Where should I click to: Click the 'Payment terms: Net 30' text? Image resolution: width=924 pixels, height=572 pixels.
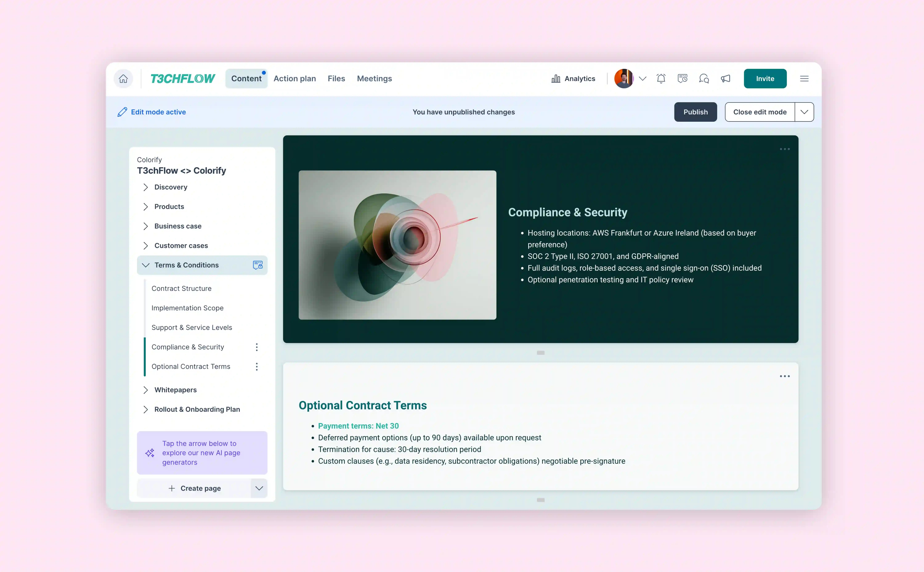(x=358, y=426)
